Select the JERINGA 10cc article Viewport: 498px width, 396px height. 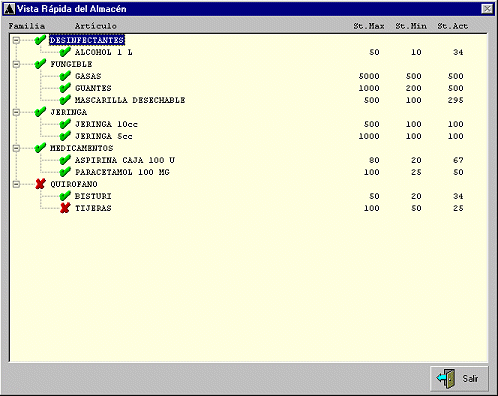coord(106,124)
